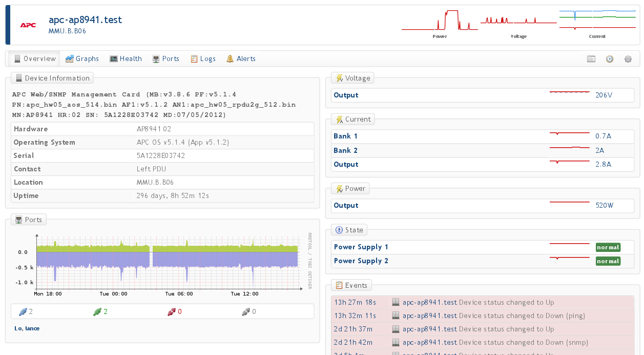Click the serial number 5A1228E03742
Viewport: 644px width, 355px height.
coord(161,155)
